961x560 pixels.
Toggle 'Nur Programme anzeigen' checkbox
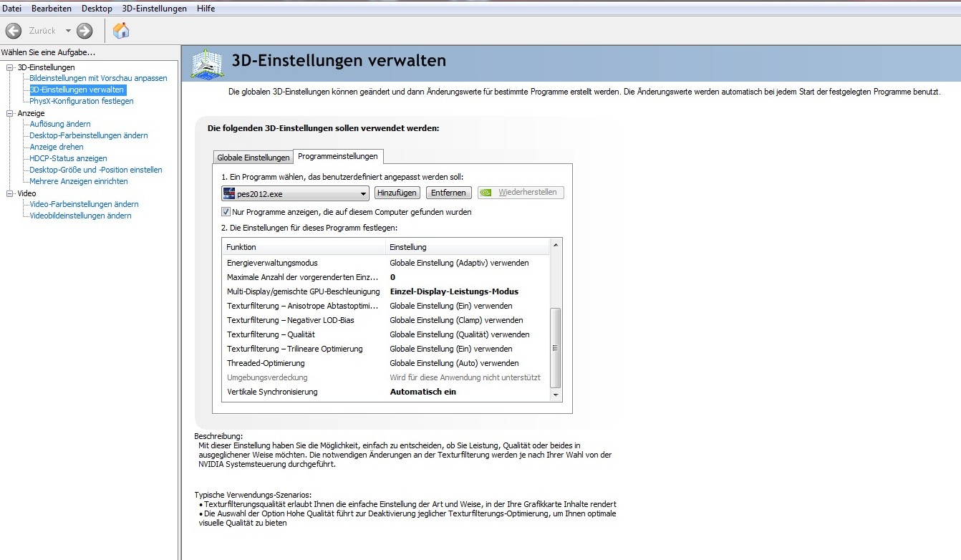(226, 212)
